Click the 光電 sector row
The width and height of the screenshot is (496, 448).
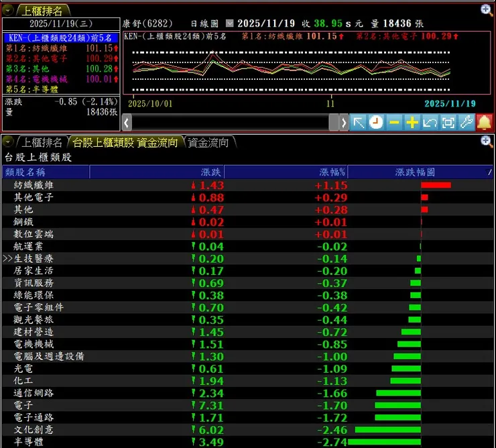point(247,369)
